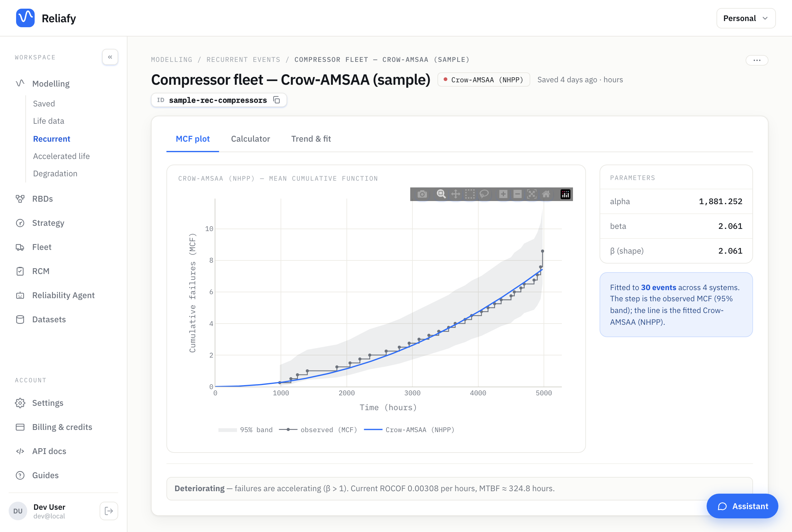The width and height of the screenshot is (792, 532).
Task: Open Accelerated life under Modelling
Action: coord(62,156)
